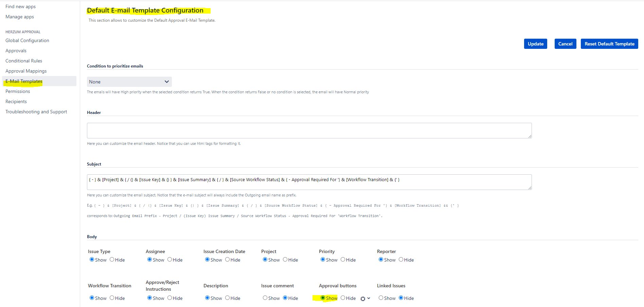Click the Update button

point(535,44)
